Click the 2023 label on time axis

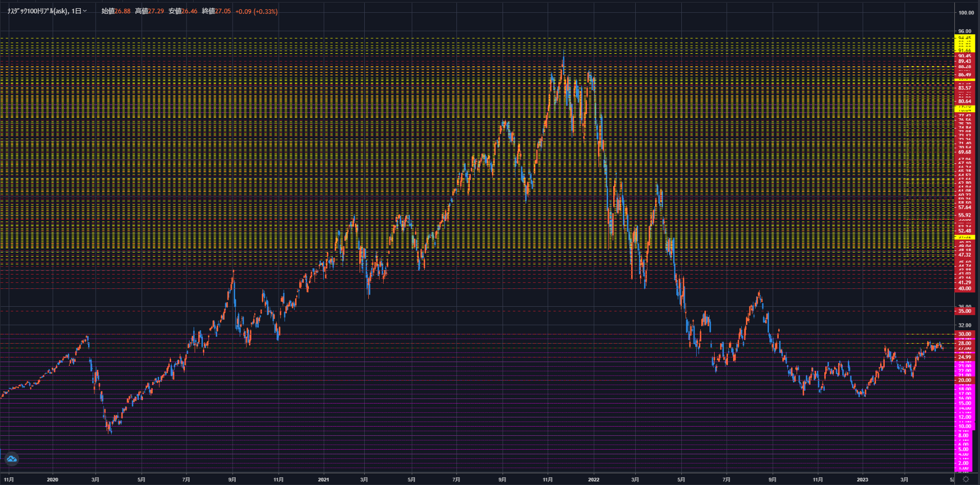click(x=863, y=480)
